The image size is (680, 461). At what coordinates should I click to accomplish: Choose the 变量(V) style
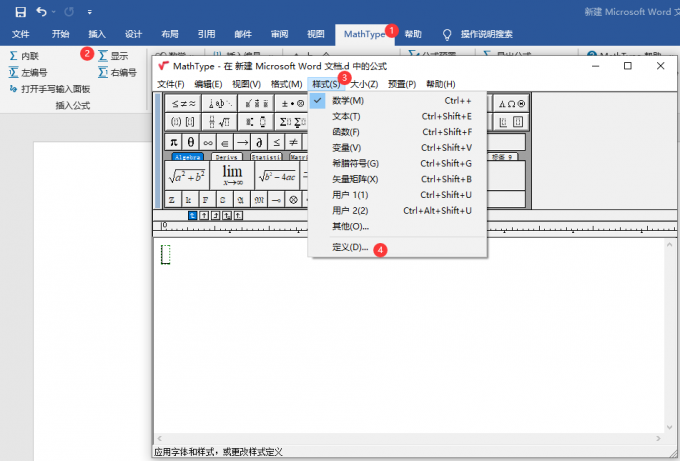click(x=397, y=147)
